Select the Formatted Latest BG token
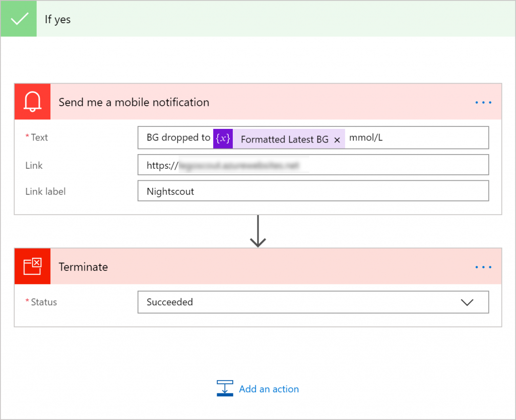Screen dimensions: 516x420 (284, 139)
